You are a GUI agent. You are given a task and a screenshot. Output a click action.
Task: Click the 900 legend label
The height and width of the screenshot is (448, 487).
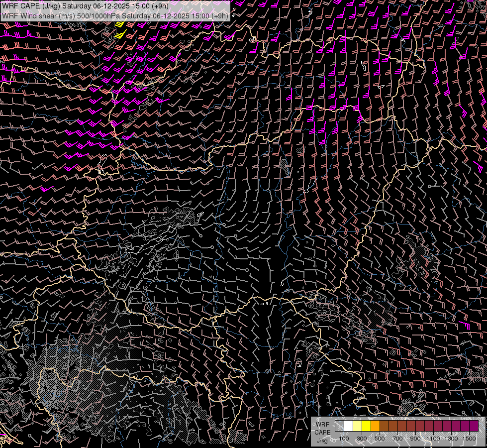tap(415, 439)
